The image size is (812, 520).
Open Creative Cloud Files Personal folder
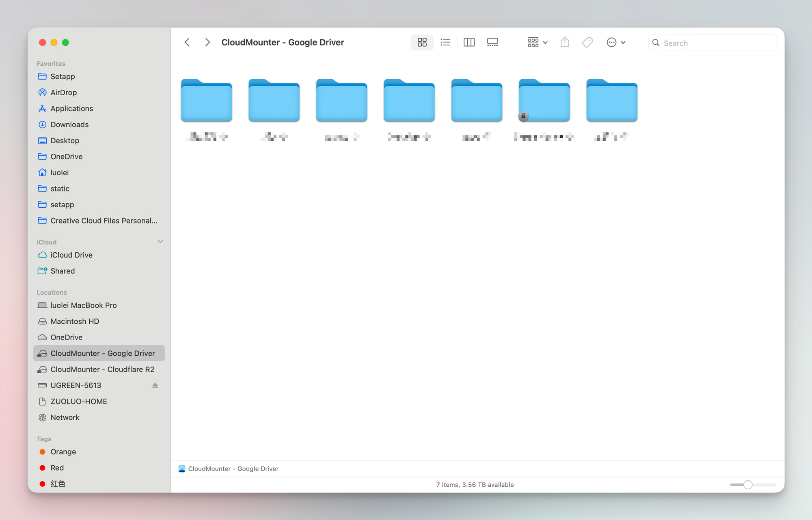(x=99, y=221)
